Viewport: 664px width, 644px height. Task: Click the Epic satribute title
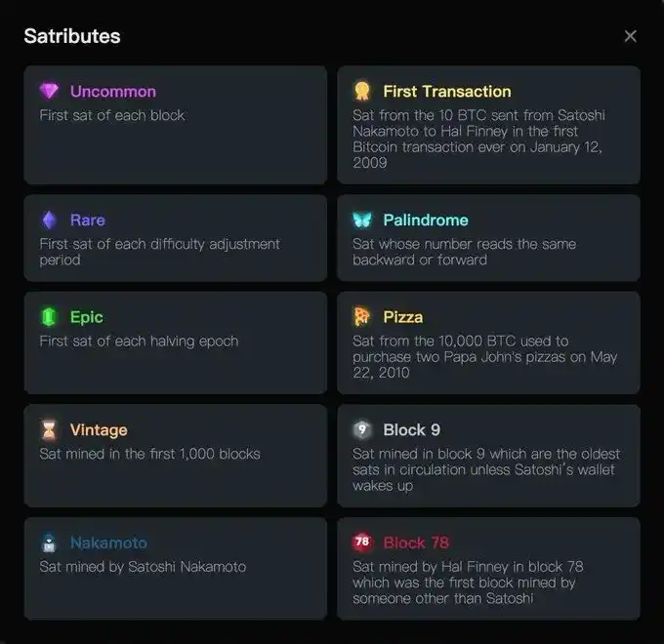click(x=86, y=317)
